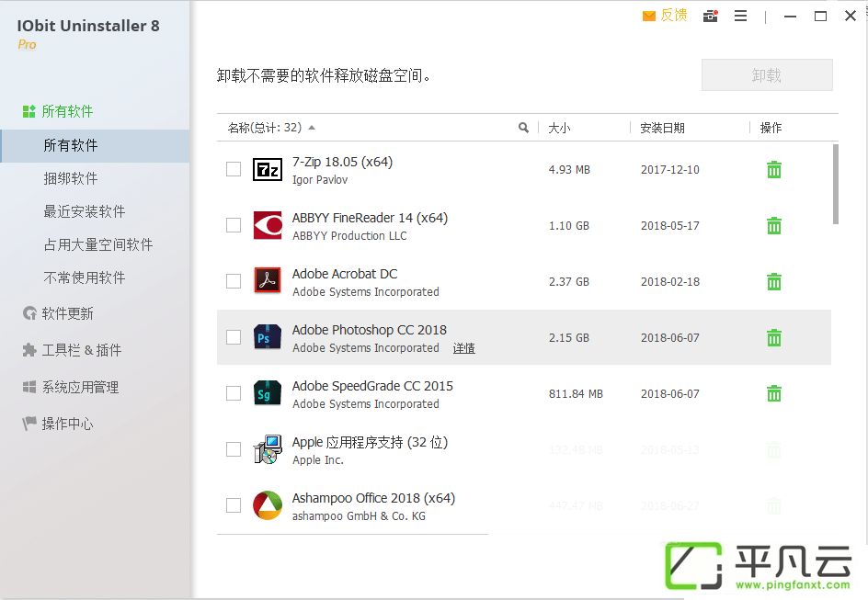Select the 所有软件 sub-item in sidebar

(95, 146)
